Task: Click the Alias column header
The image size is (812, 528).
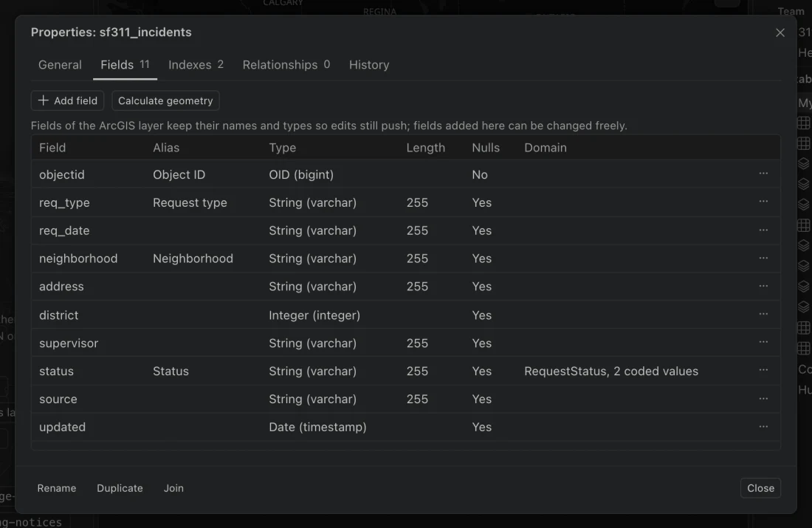Action: (165, 148)
